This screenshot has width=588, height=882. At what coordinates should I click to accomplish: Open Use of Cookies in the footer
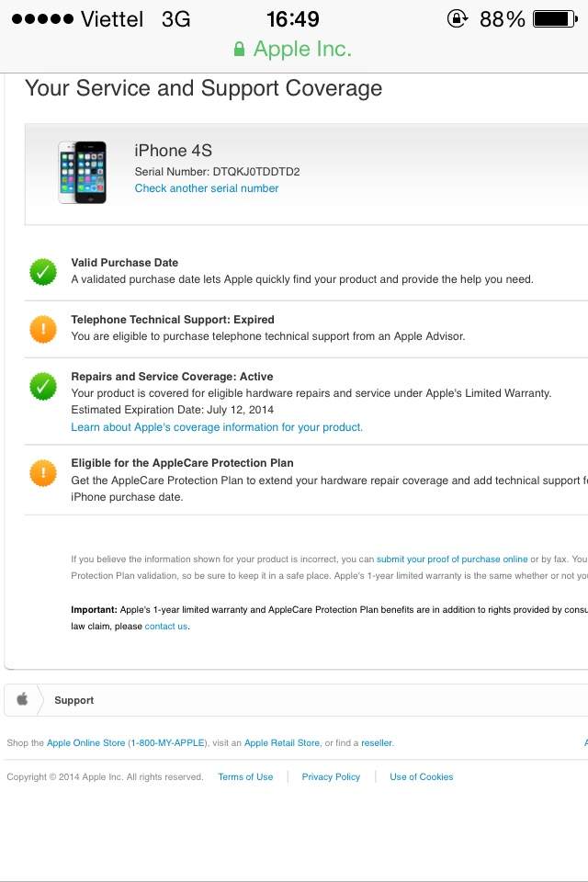(422, 777)
